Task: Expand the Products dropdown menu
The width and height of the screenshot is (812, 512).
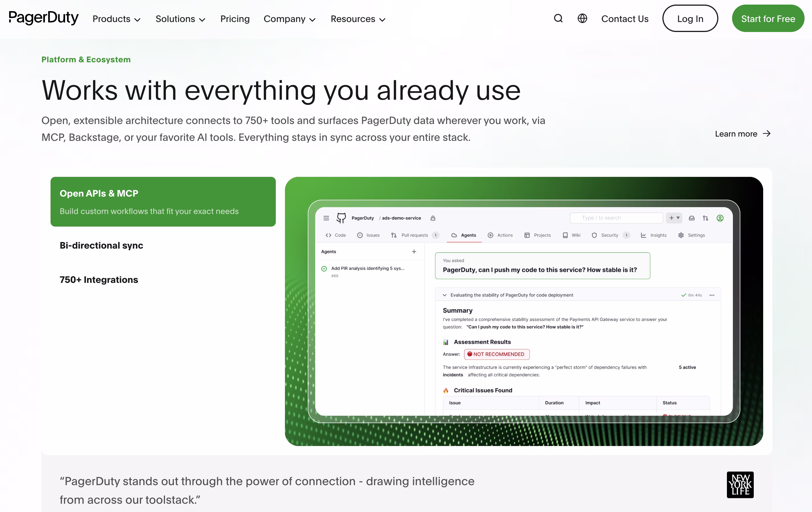Action: (x=116, y=19)
